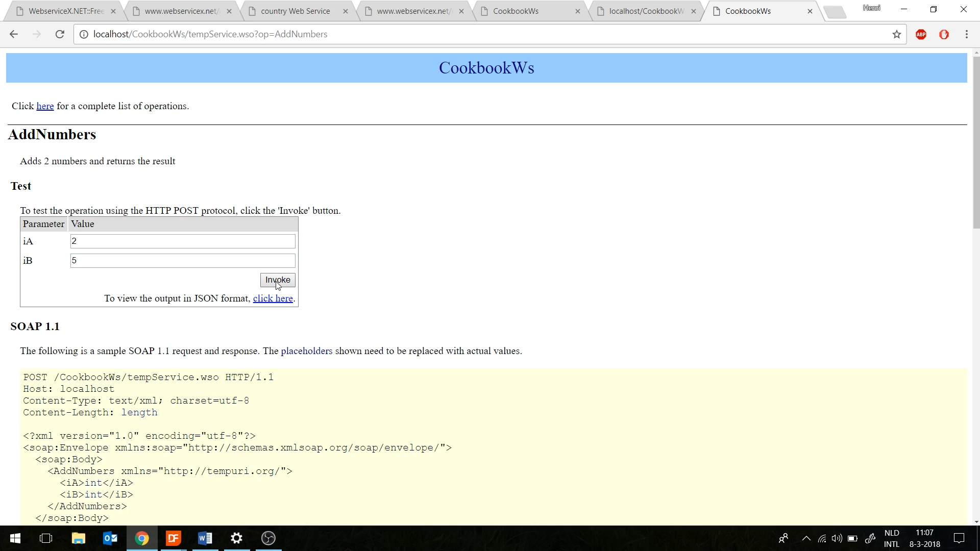Close the localhost/CookbookW tab

click(693, 11)
